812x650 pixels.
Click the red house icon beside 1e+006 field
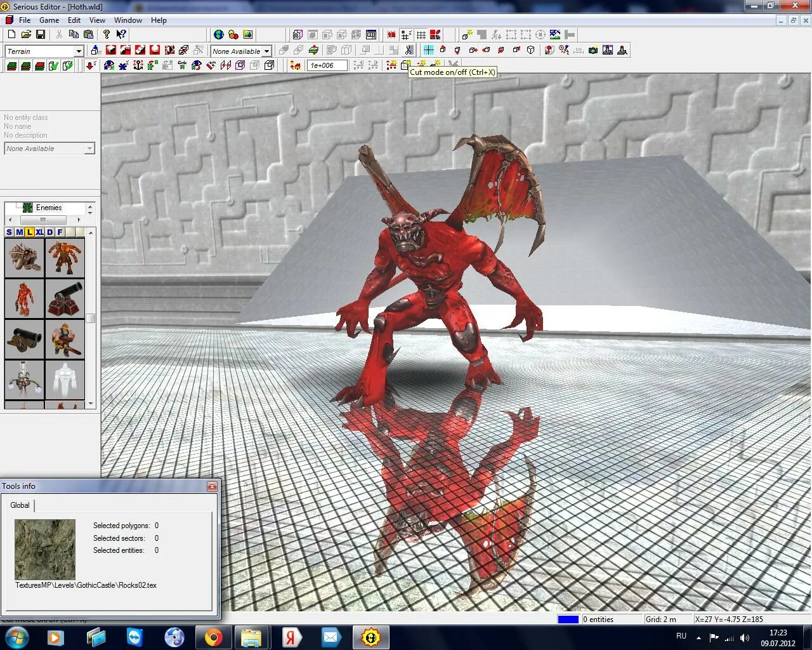tap(295, 65)
